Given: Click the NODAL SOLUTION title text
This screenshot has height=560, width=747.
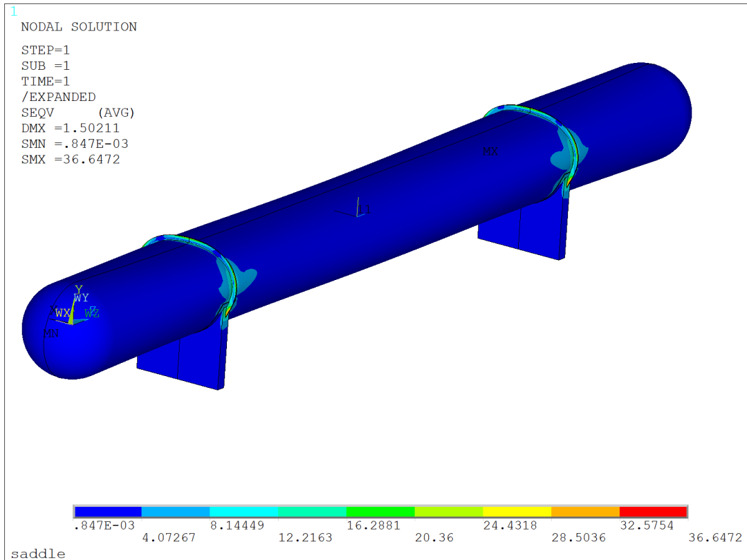Looking at the screenshot, I should (79, 27).
